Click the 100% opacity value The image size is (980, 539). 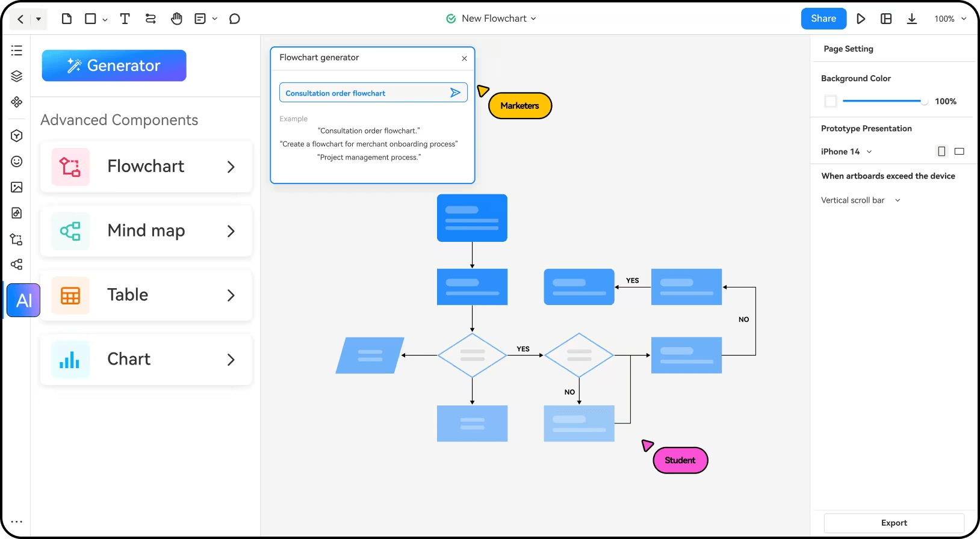pos(946,101)
